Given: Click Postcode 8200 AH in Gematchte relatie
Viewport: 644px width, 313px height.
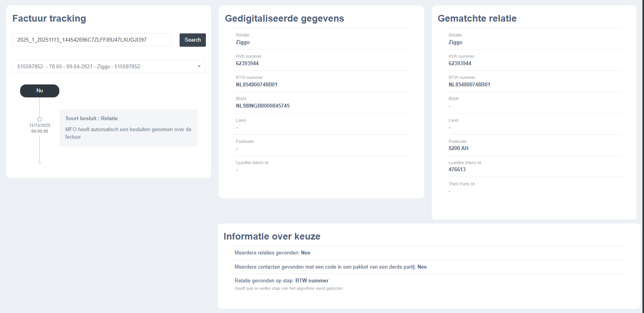Looking at the screenshot, I should tap(459, 148).
